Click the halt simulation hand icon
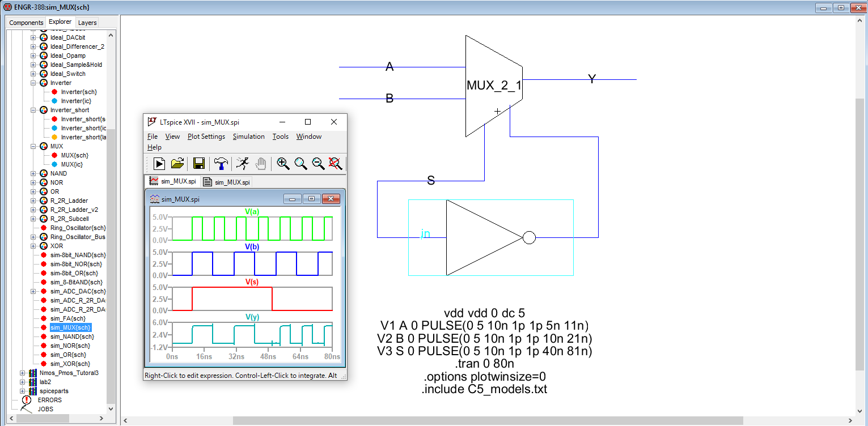The width and height of the screenshot is (868, 426). [260, 164]
